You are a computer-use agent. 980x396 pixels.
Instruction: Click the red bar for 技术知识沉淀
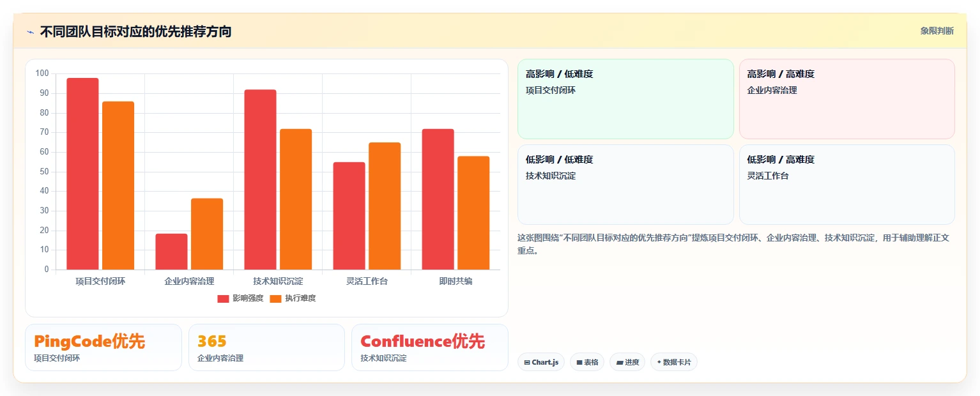tap(260, 179)
